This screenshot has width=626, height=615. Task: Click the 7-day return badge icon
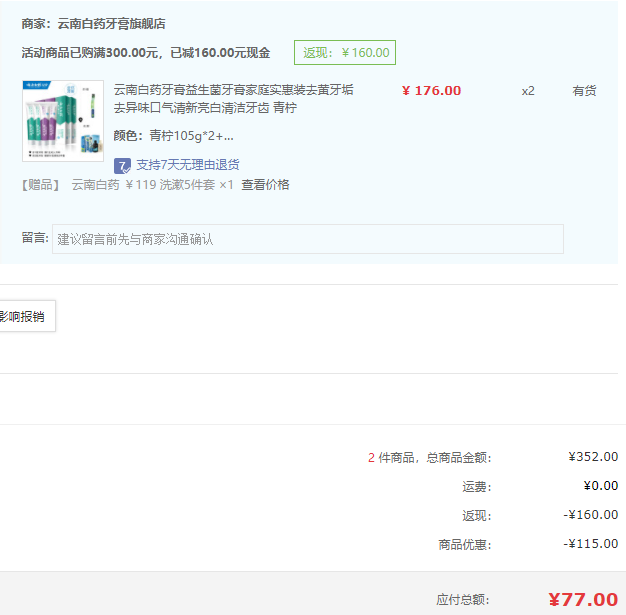click(123, 165)
